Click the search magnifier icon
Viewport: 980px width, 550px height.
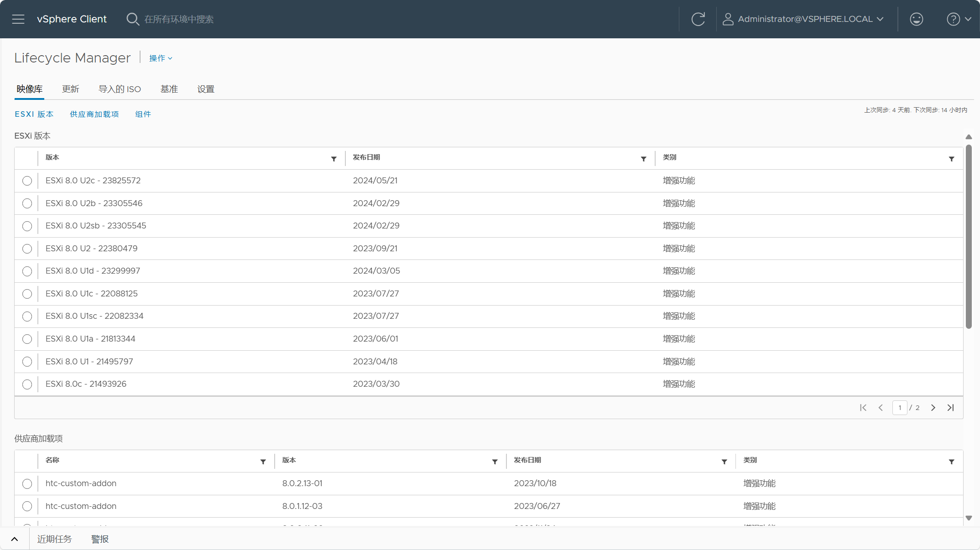tap(132, 19)
